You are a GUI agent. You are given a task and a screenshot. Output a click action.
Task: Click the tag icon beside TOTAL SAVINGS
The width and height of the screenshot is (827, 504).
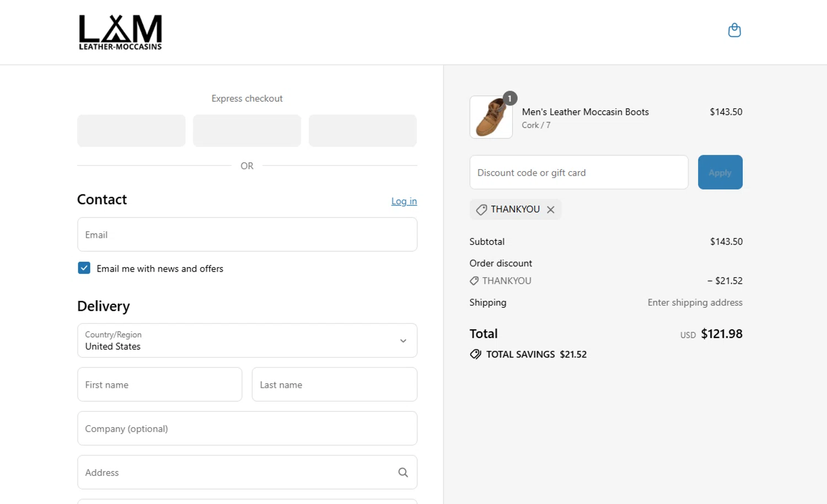tap(475, 354)
